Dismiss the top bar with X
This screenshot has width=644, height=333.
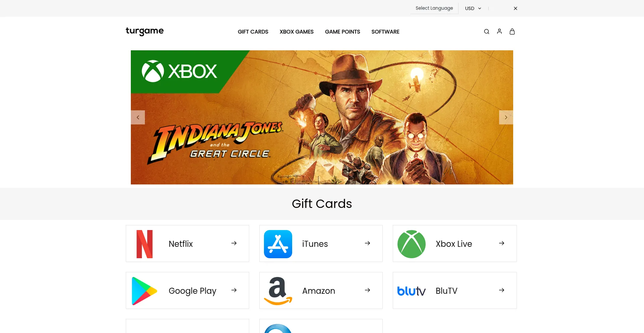click(516, 8)
